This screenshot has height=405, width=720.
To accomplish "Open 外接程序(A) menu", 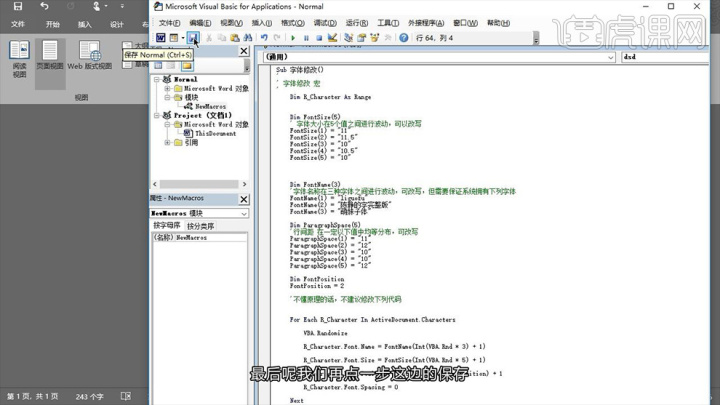I will [426, 23].
